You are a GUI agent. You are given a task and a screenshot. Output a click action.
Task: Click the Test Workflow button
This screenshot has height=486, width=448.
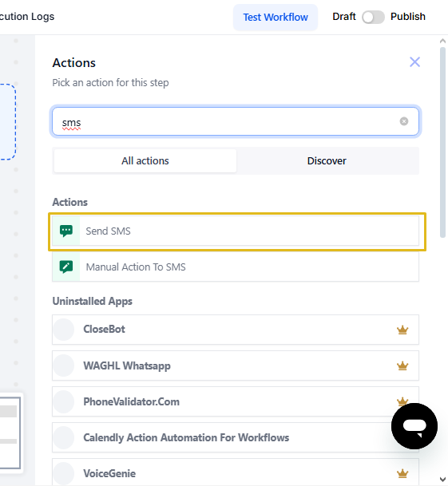coord(276,17)
